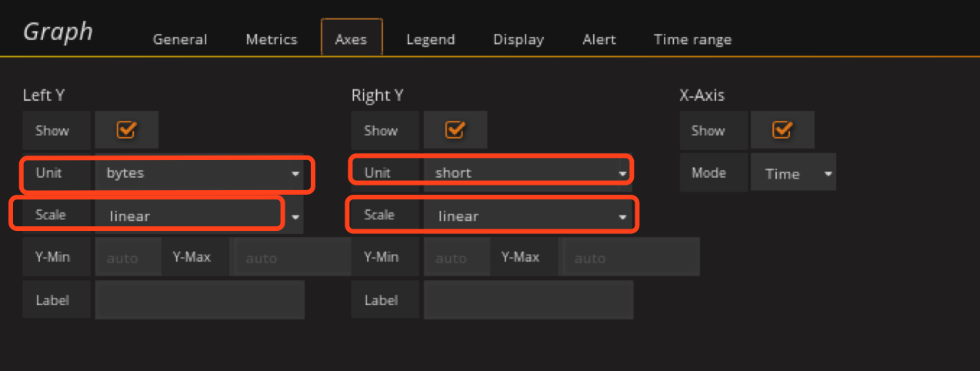Click the Left Y Y-Min input field
Screen dimensions: 980x371
tap(128, 258)
